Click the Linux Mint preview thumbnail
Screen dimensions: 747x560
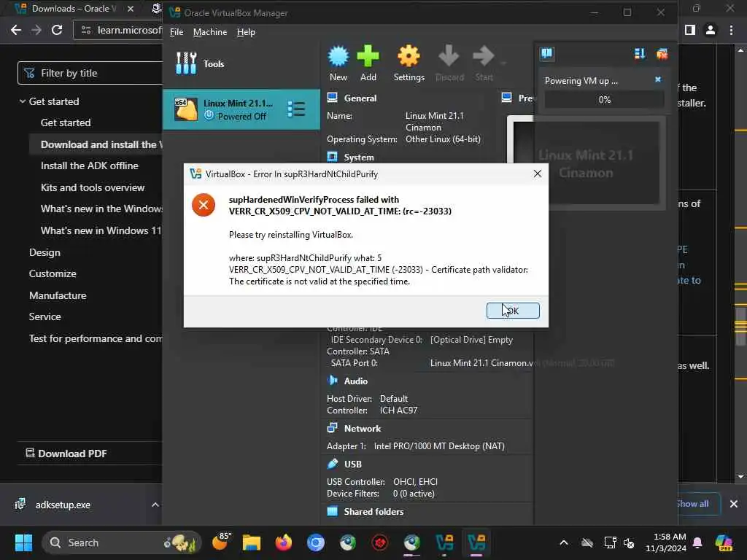pyautogui.click(x=586, y=163)
